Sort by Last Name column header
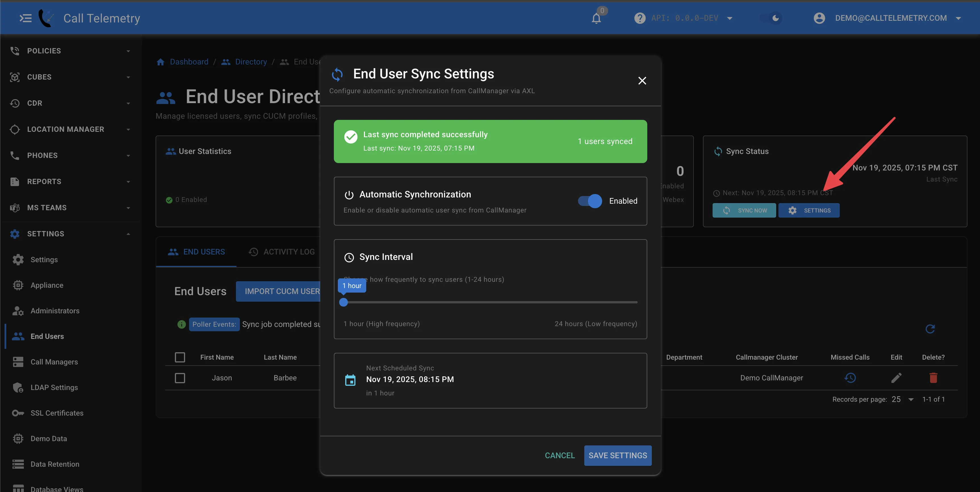 click(x=280, y=357)
